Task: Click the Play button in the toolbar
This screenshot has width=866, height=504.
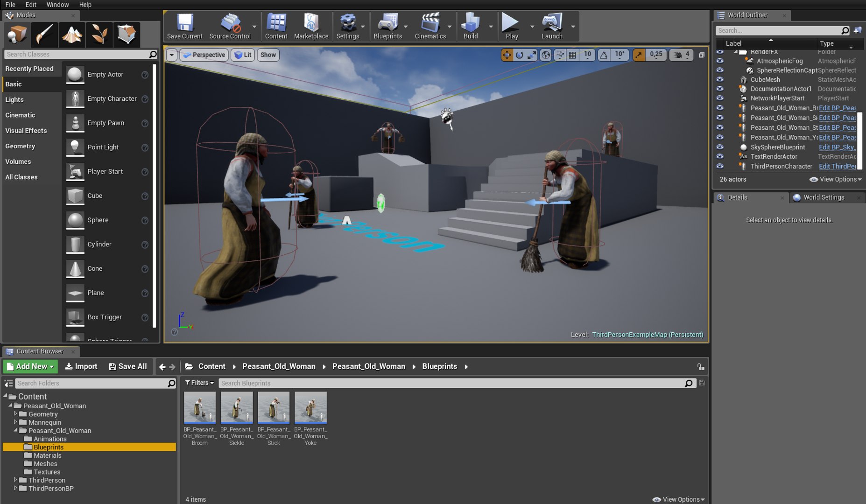Action: 512,26
